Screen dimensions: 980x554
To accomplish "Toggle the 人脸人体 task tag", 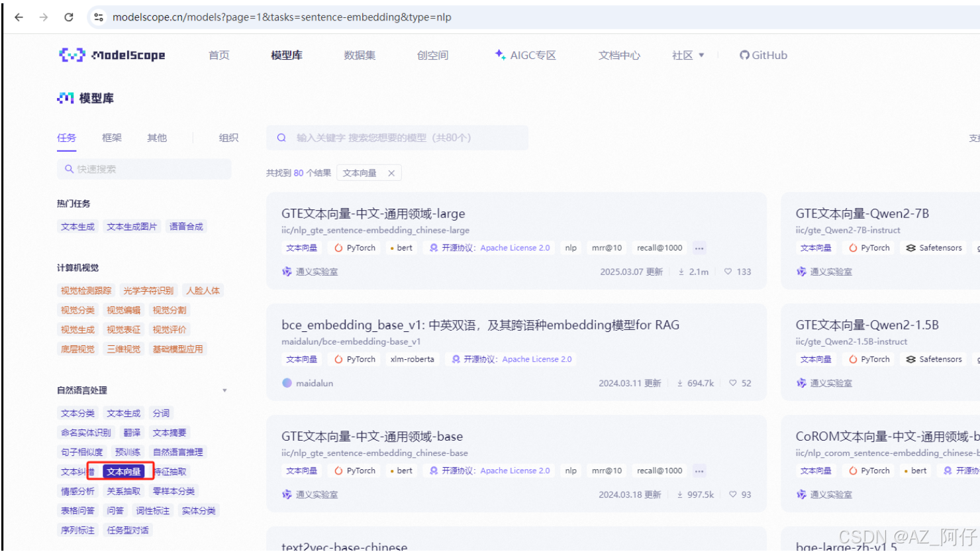I will point(203,291).
